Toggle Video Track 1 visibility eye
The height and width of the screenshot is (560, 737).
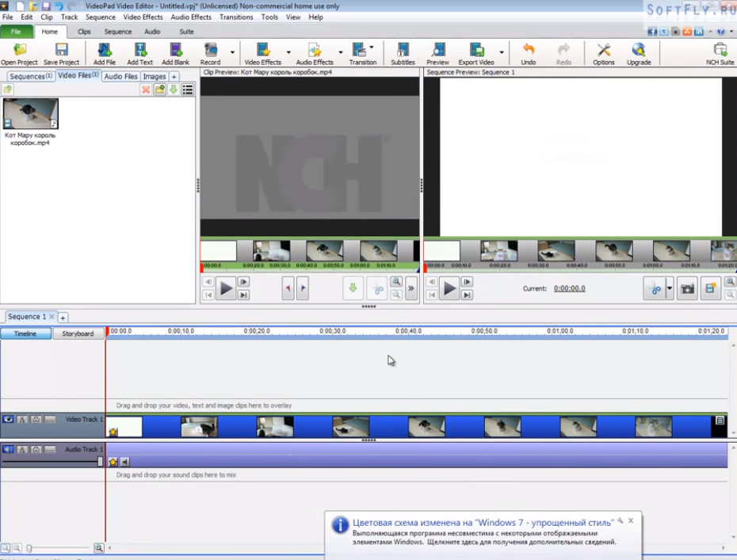coord(8,419)
